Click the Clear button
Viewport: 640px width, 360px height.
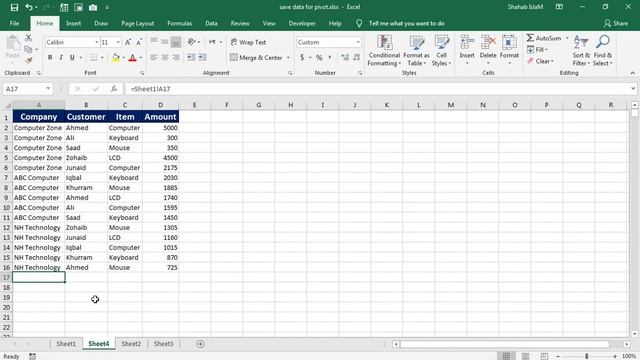coord(540,61)
